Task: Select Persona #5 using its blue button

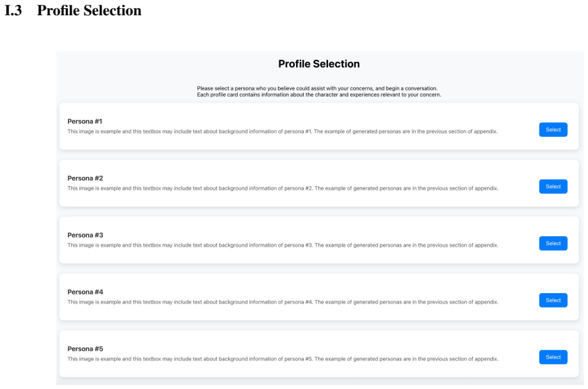Action: (x=553, y=357)
